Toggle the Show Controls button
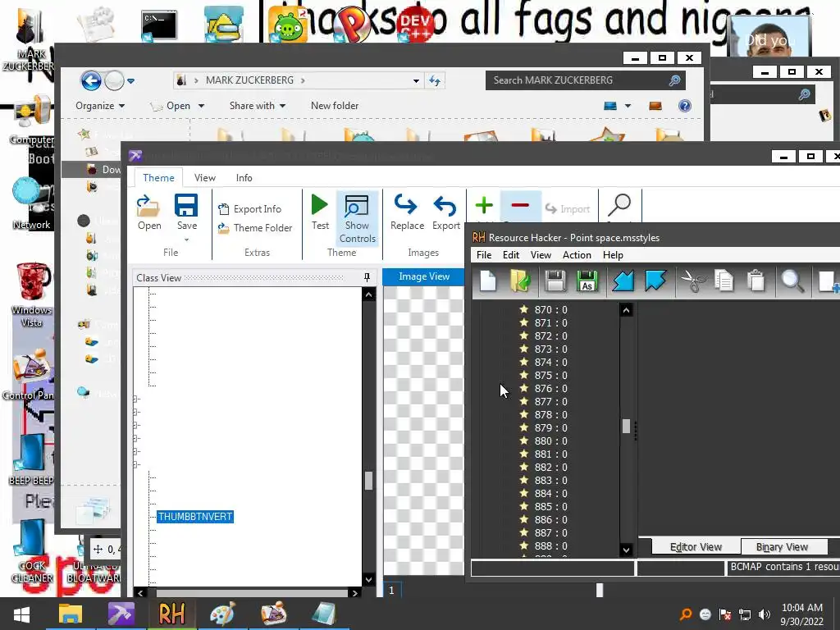 coord(357,219)
